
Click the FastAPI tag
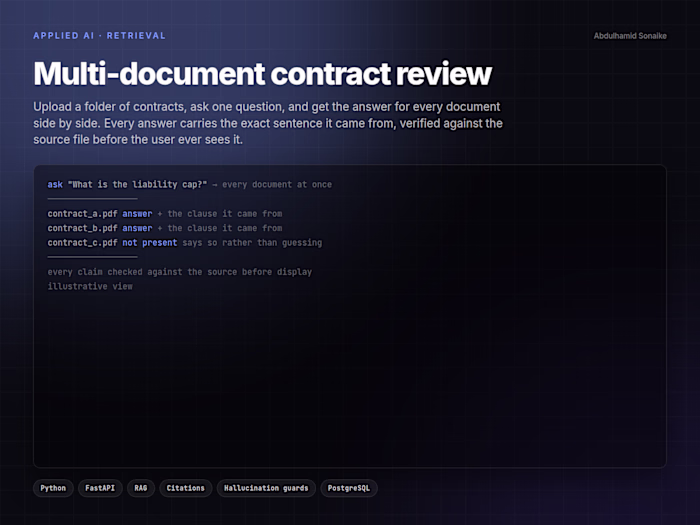click(x=100, y=488)
